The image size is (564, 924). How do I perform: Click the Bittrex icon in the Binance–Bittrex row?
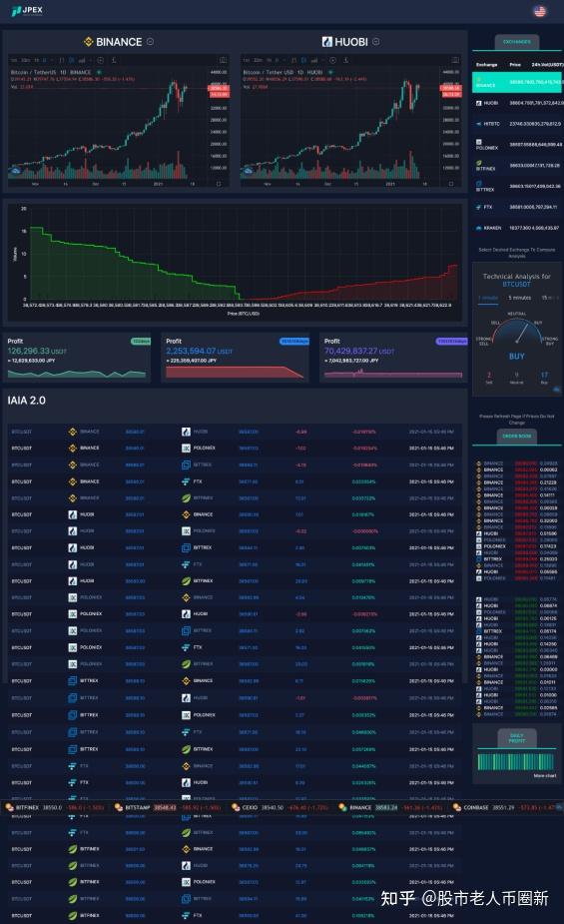(186, 464)
